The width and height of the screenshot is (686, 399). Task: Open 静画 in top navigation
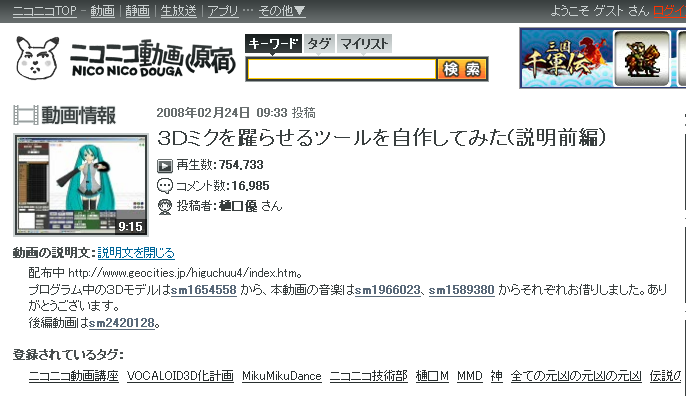point(137,10)
